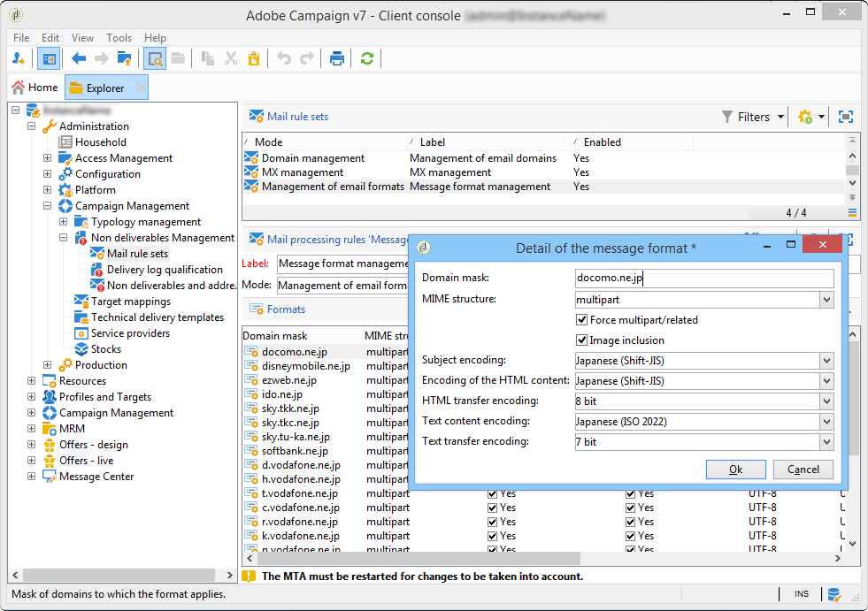Toggle second Yes checkbox in k.vodafone.ne.jp row

[x=630, y=537]
